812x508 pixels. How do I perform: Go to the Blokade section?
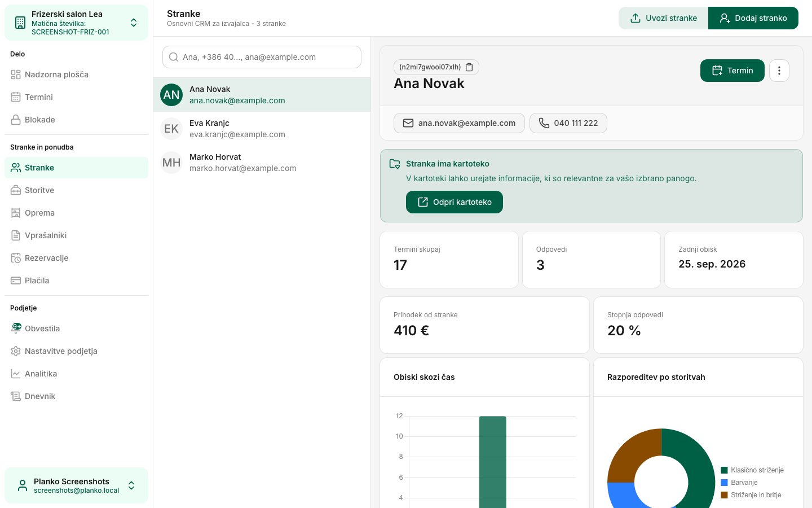click(x=76, y=120)
